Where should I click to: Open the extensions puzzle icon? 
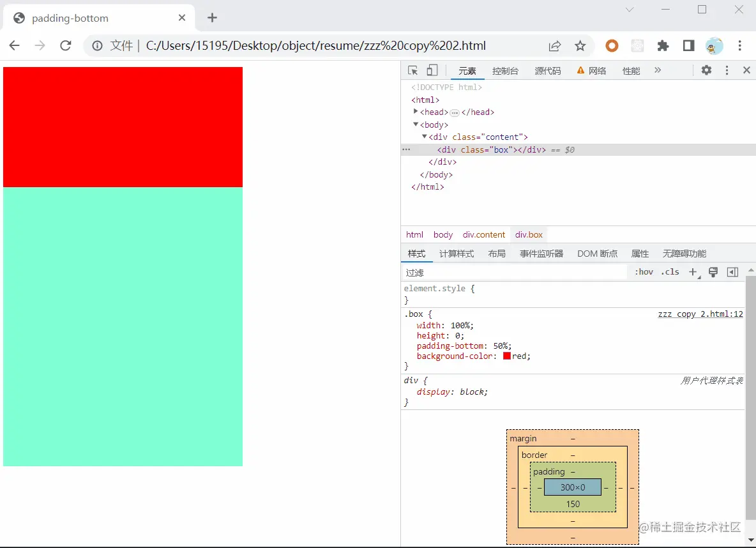tap(663, 46)
